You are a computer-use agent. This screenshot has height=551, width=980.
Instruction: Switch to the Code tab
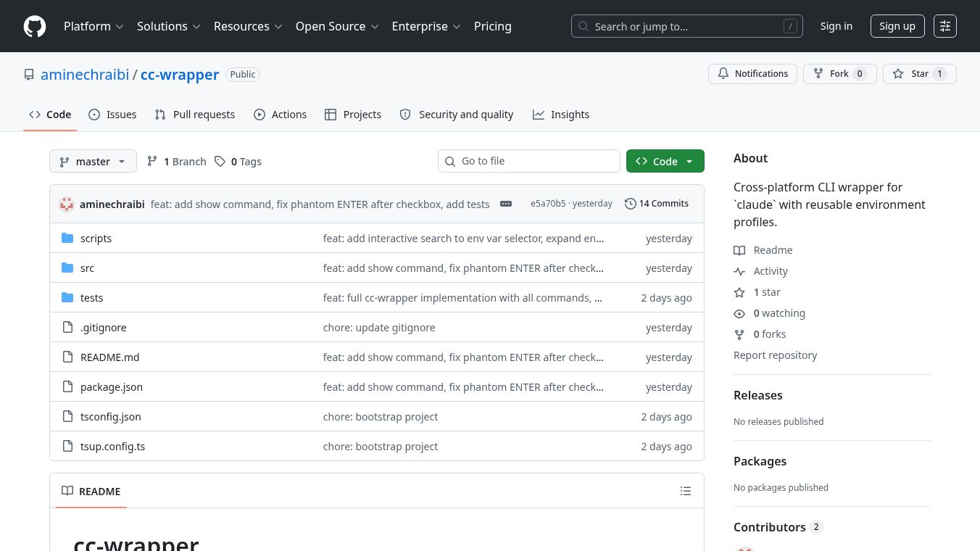tap(50, 115)
